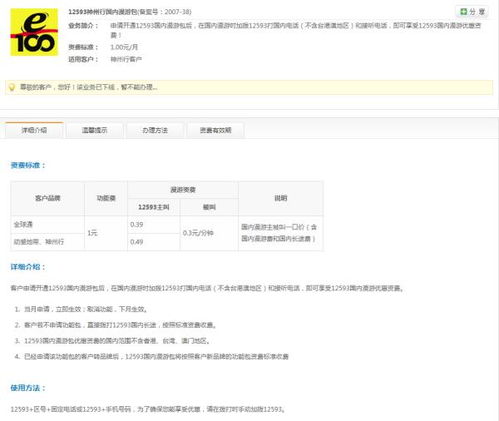Click the 漫游资费 table header
The image size is (499, 421).
coord(183,190)
